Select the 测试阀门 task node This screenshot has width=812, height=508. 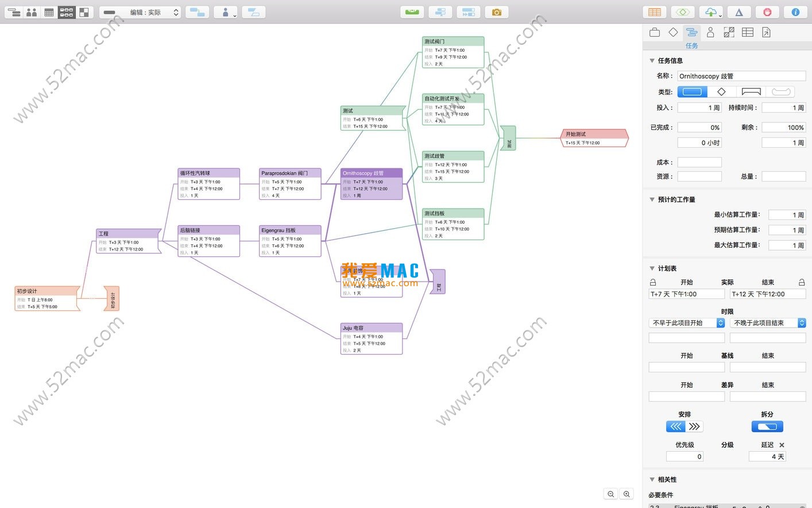453,52
